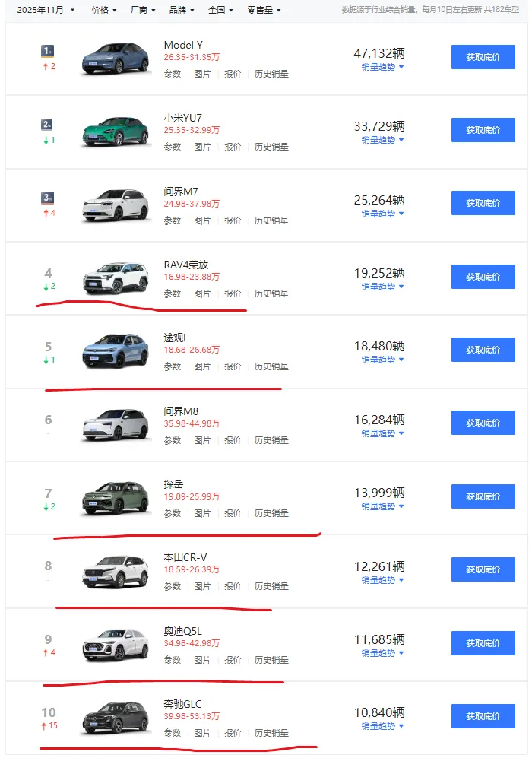Open the 品牌 filter menu
Screen dimensions: 532x758
(182, 10)
